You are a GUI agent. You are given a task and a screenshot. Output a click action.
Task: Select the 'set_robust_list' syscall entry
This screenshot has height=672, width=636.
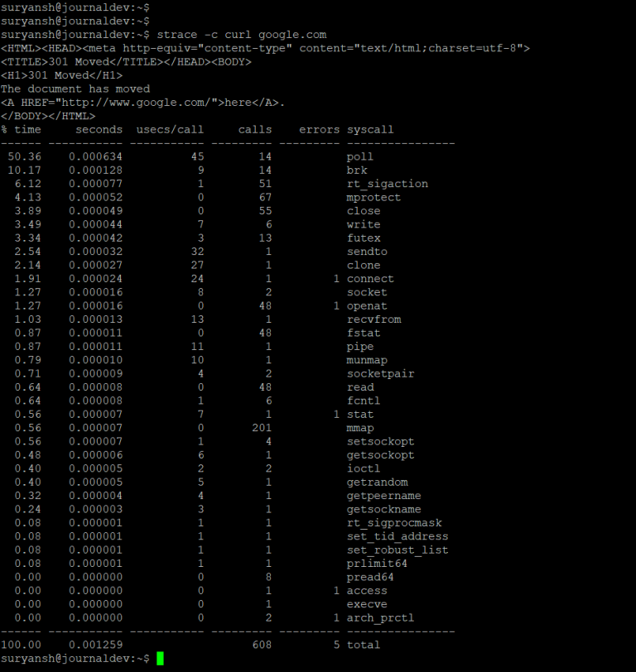point(397,550)
